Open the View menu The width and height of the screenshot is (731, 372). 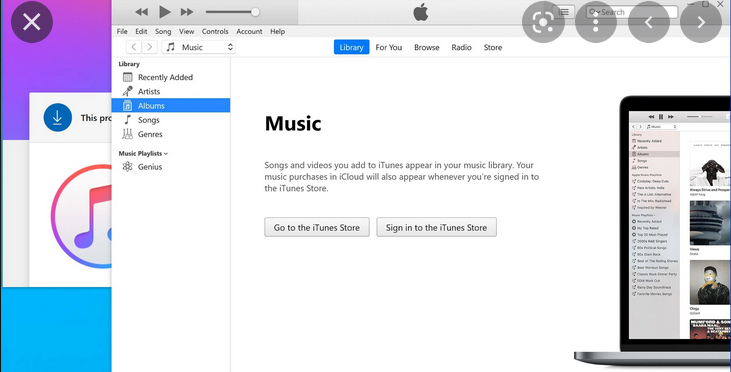point(186,32)
